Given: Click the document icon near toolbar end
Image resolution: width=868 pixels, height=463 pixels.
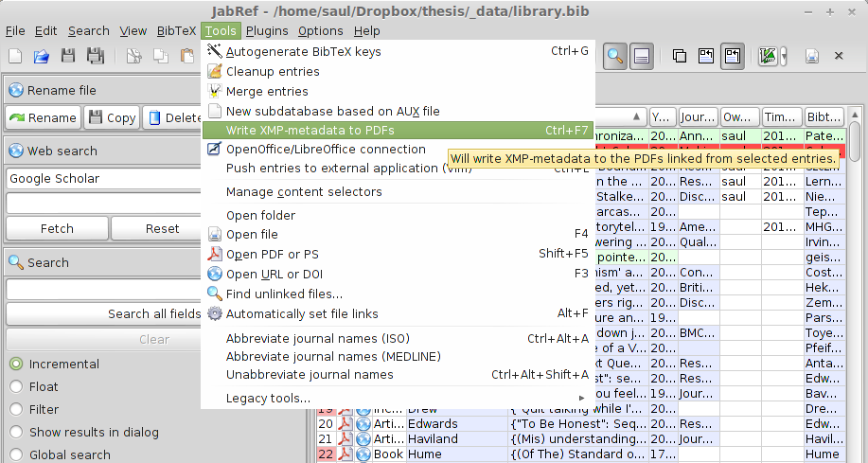Looking at the screenshot, I should point(811,56).
